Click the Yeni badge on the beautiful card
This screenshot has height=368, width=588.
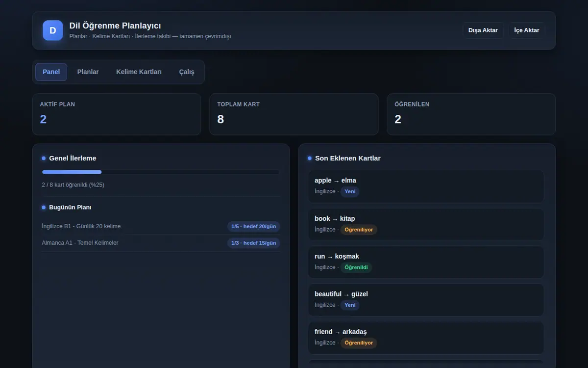(350, 305)
